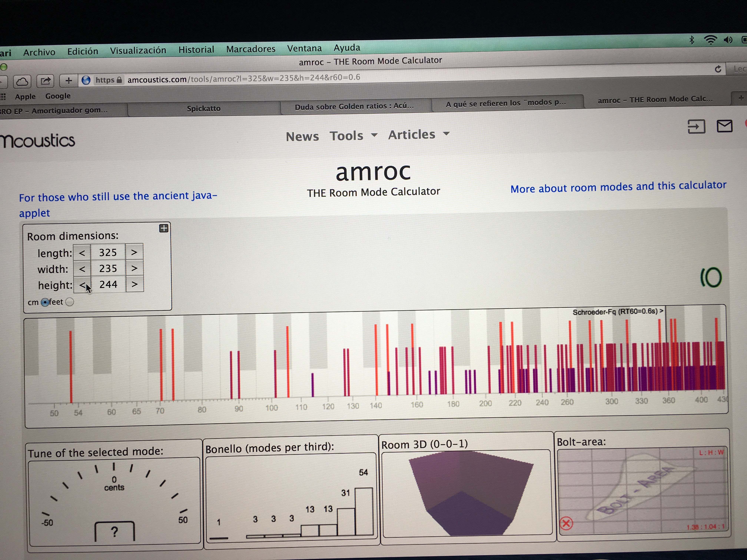Click the Bonello bar labeled 31
This screenshot has height=560, width=747.
(x=346, y=522)
